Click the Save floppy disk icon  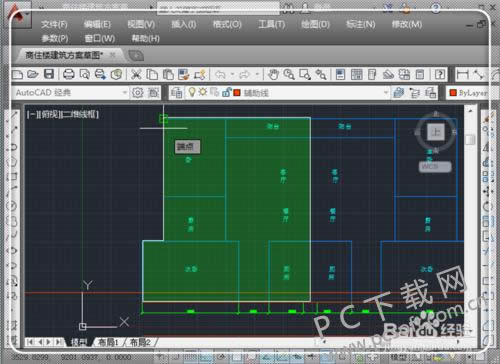point(49,74)
